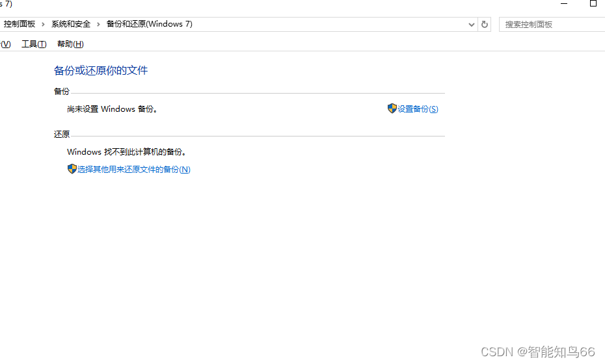Open the 帮助(H) menu
The width and height of the screenshot is (605, 364).
coord(70,44)
